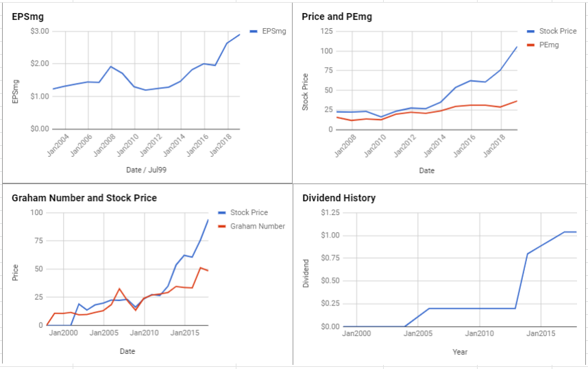Click the Jan2018 tick label on the Price and PEmg chart
Image resolution: width=588 pixels, height=369 pixels.
494,145
